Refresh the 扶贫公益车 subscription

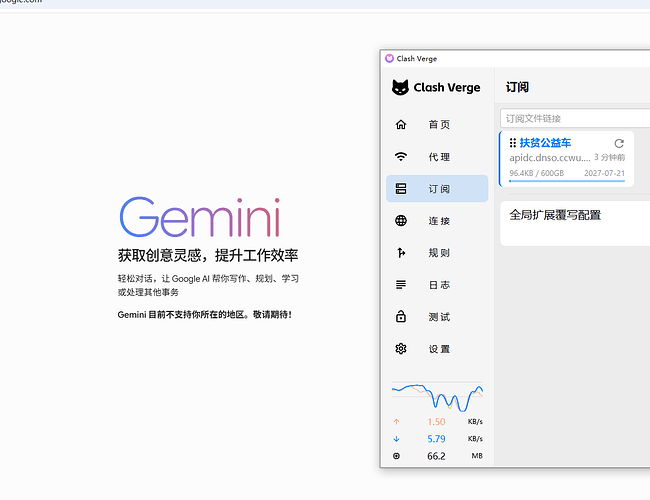coord(619,143)
